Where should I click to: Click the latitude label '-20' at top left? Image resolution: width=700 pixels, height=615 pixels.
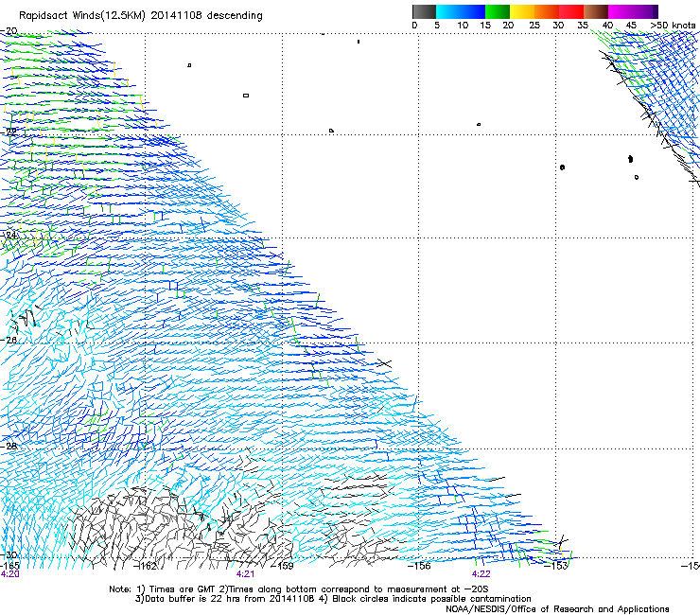pyautogui.click(x=9, y=31)
